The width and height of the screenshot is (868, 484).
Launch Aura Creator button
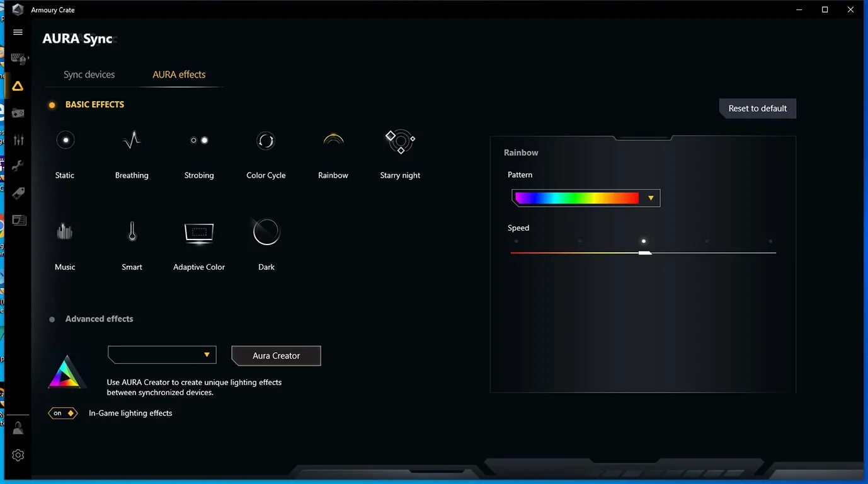(x=276, y=355)
